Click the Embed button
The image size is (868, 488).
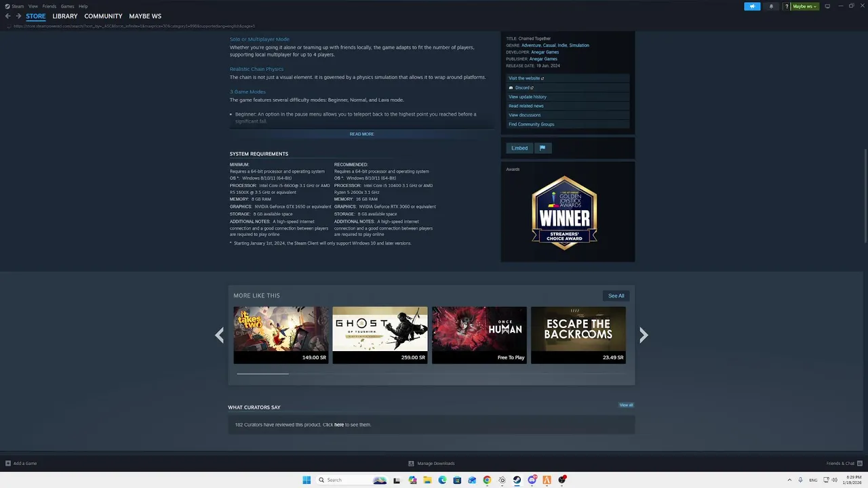coord(519,148)
